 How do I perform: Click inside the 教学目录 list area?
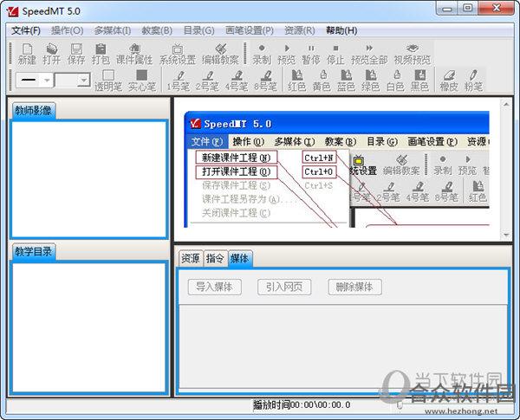89,327
